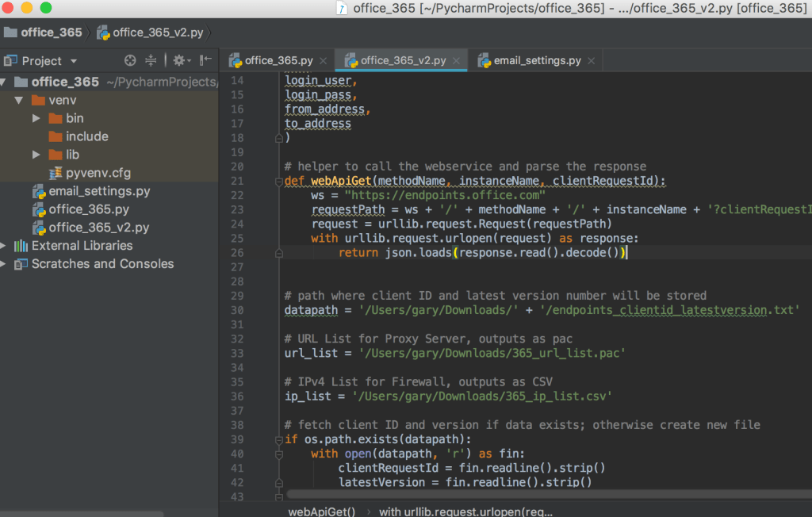Collapse all nodes in the Project panel
812x517 pixels.
151,61
